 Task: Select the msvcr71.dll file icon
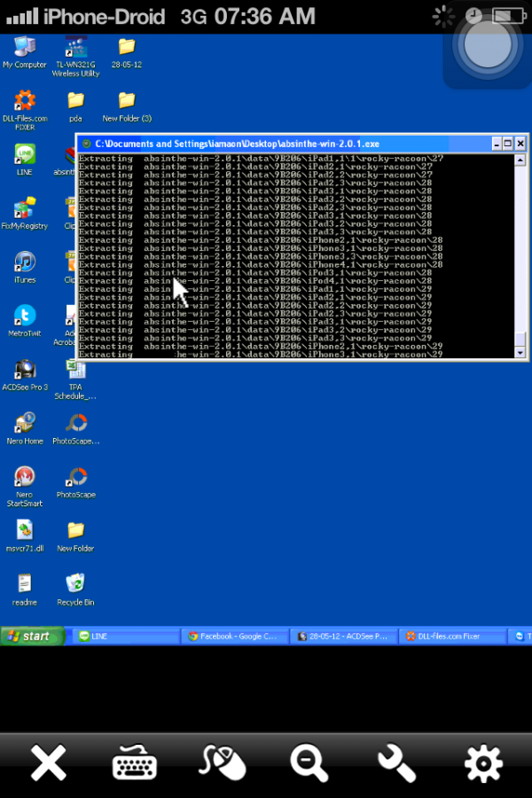pos(25,536)
